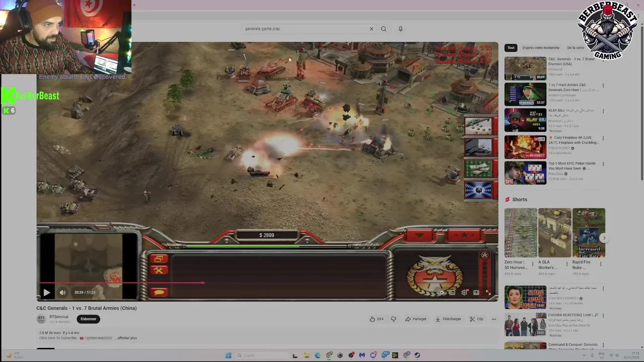Show next Shorts with the arrow
This screenshot has height=362, width=644.
(604, 238)
